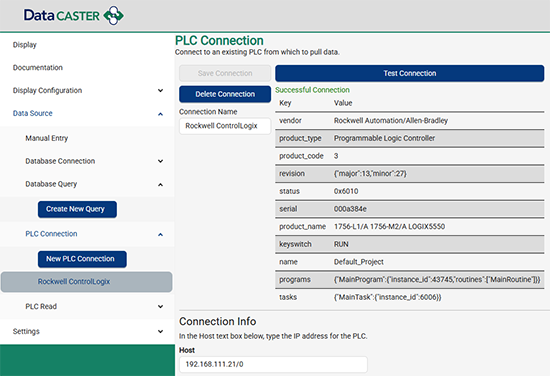Select product_name value 1756-L1/A LOGIX5550
Screen dimensions: 550x376
[x=389, y=227]
